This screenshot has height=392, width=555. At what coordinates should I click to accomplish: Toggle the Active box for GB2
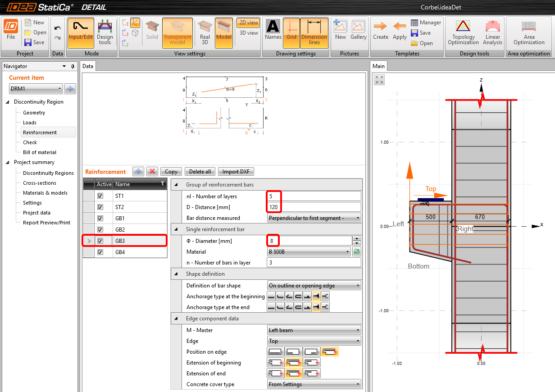click(100, 229)
